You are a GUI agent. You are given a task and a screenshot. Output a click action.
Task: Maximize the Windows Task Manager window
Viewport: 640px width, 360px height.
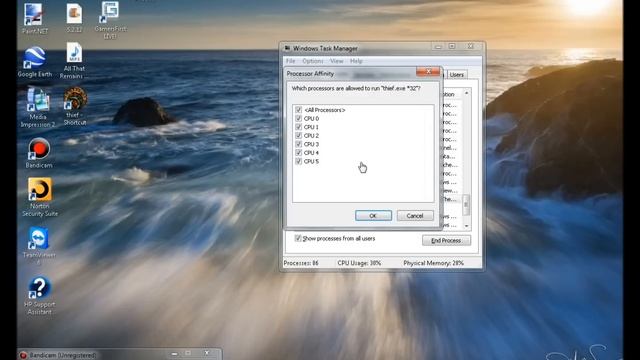(x=452, y=47)
